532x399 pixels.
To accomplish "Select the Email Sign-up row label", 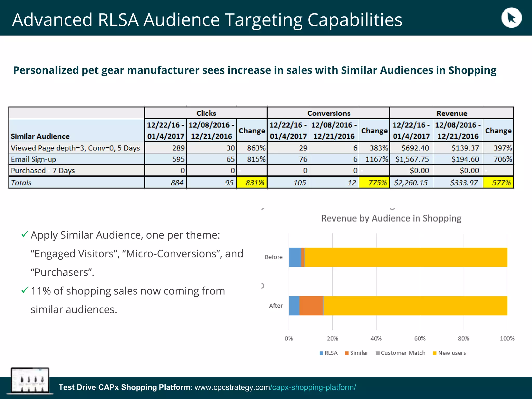I will (x=34, y=159).
